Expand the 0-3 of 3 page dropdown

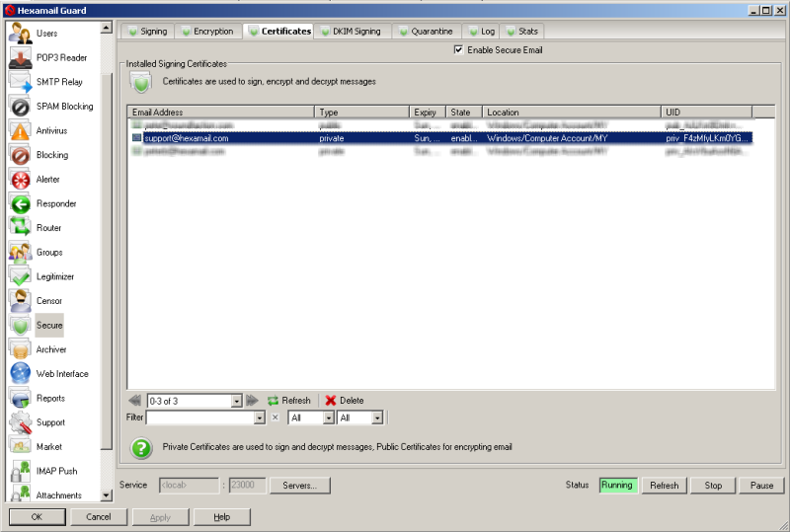[236, 401]
